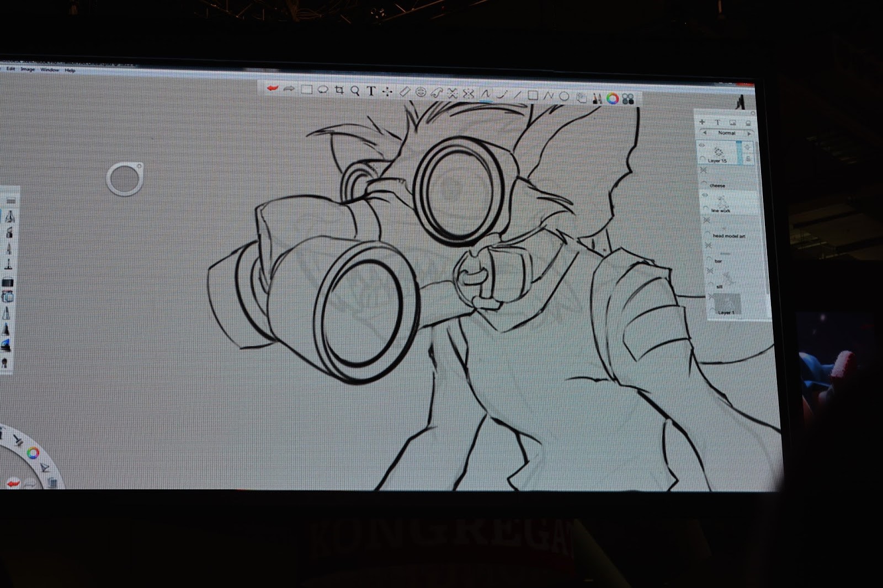Screen dimensions: 883x588
Task: Select the Layer 15 thumbnail
Action: tap(719, 152)
